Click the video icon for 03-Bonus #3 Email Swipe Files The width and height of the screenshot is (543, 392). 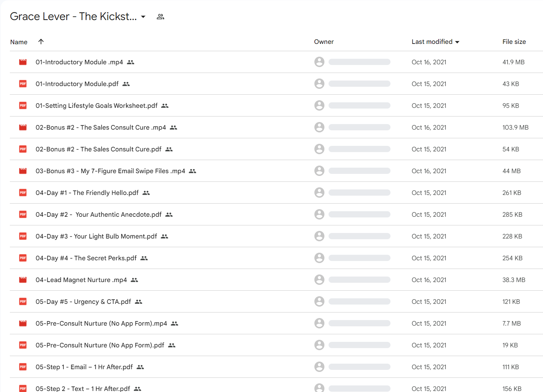point(23,171)
